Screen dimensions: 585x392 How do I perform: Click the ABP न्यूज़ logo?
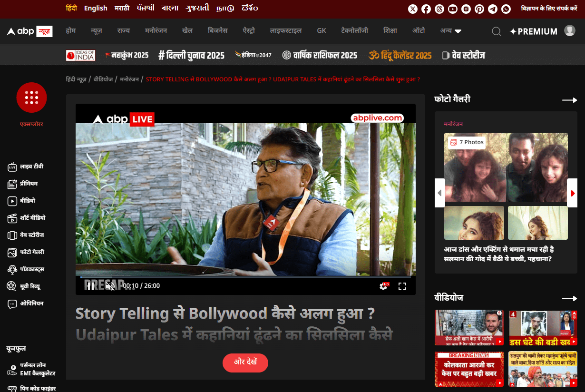click(29, 31)
